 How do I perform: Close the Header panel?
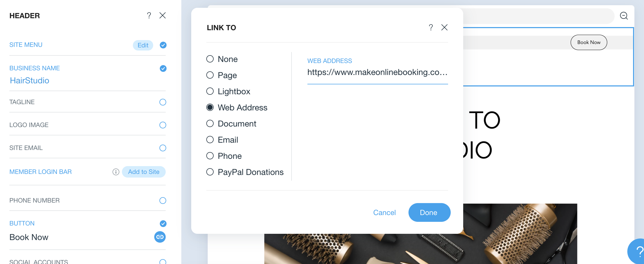click(163, 16)
